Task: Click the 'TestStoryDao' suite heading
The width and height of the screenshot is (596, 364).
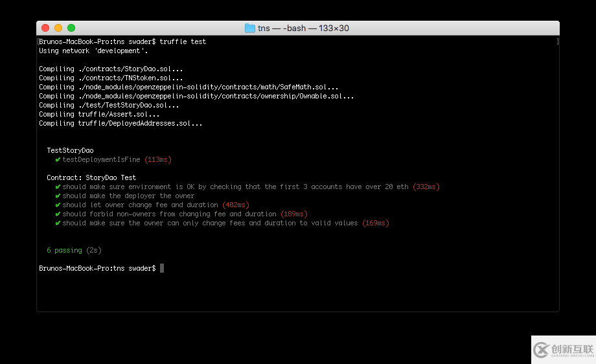Action: [x=71, y=150]
